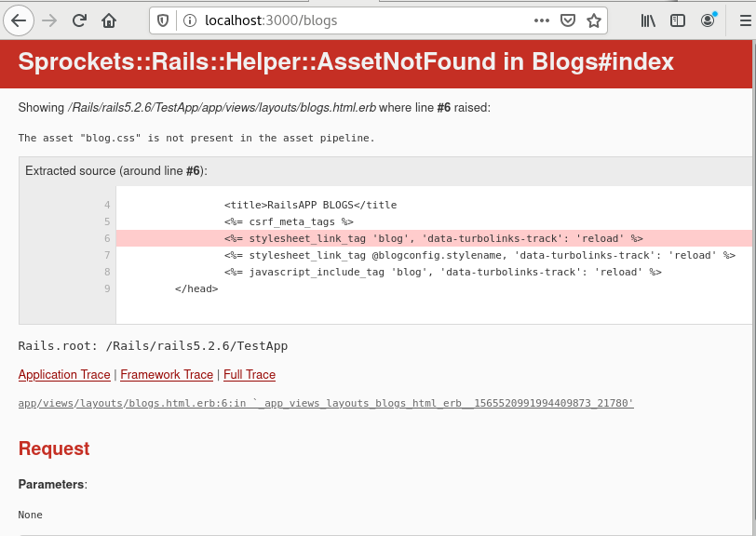This screenshot has height=536, width=756.
Task: Open page actions three-dot menu
Action: 542,20
